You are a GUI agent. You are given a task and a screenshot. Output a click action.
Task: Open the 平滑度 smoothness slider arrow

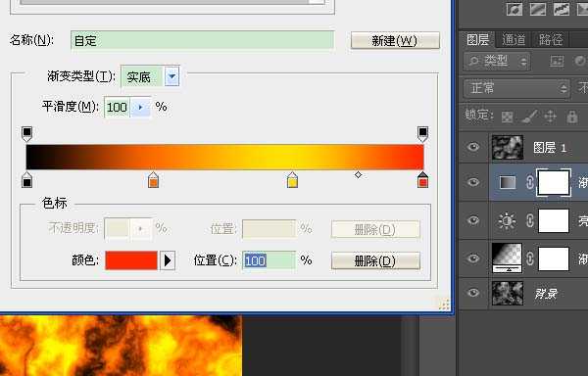[140, 108]
